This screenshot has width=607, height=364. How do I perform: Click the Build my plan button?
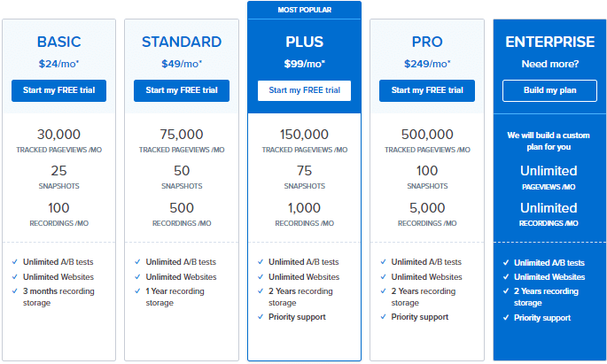[x=549, y=90]
